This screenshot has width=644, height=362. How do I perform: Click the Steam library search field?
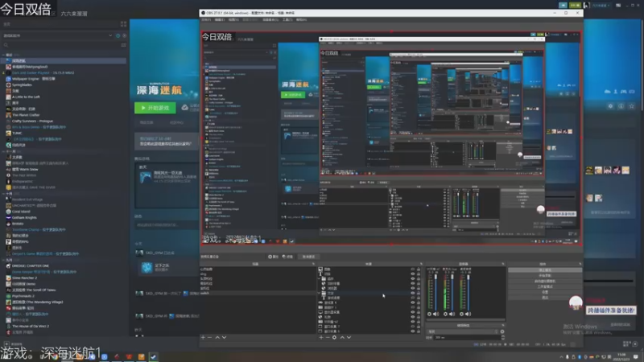[62, 45]
